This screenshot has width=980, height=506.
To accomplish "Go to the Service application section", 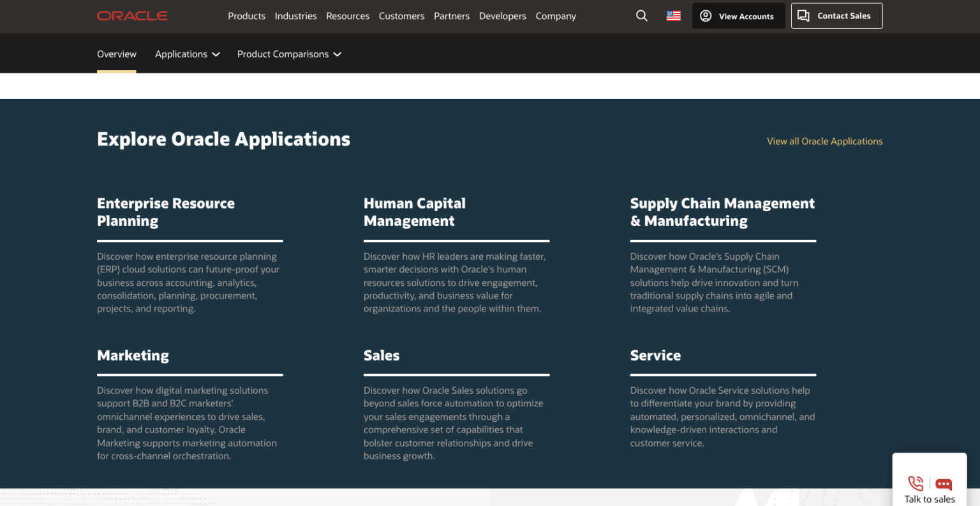I will [x=655, y=355].
